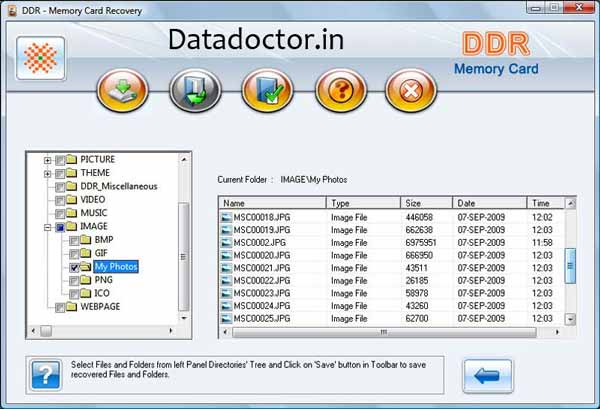The width and height of the screenshot is (600, 409).
Task: Select file name MSC00021.JPG
Action: (x=262, y=268)
